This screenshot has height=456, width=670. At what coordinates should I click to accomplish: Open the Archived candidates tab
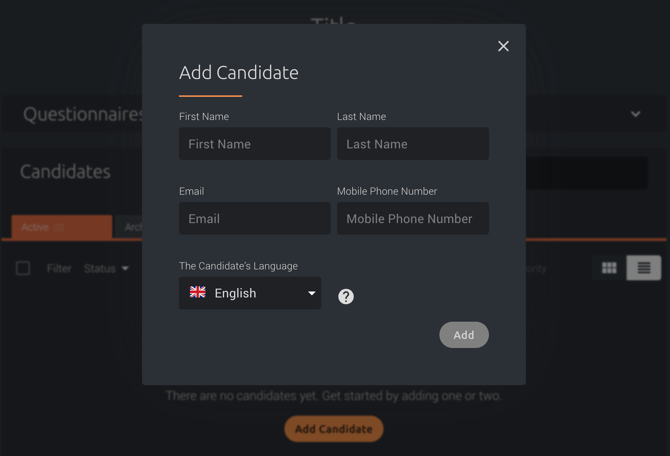(130, 227)
